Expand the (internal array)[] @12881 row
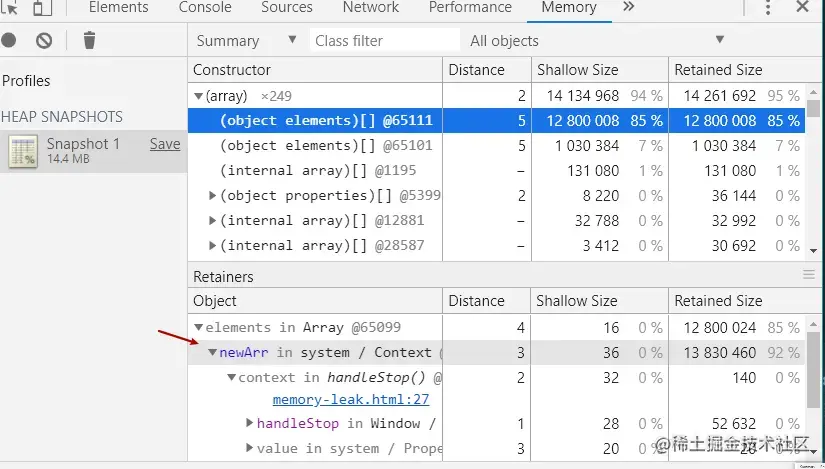This screenshot has height=469, width=825. [213, 221]
